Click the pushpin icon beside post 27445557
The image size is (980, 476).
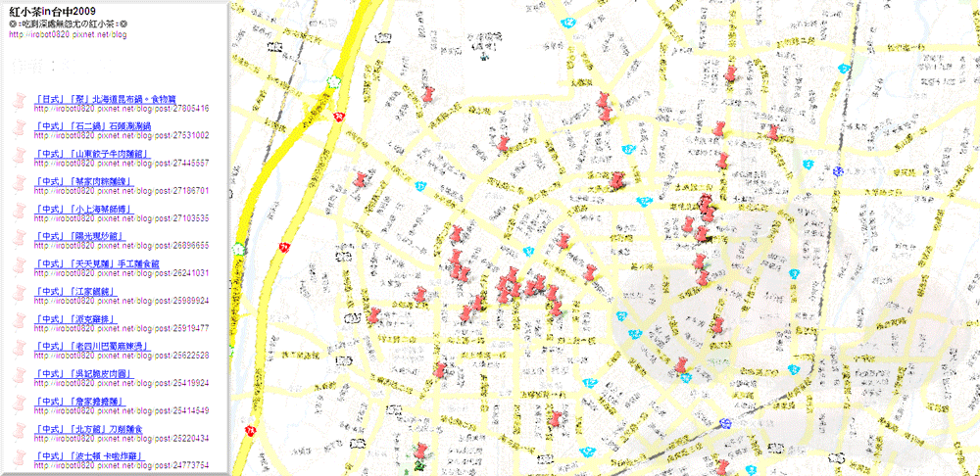tap(21, 156)
